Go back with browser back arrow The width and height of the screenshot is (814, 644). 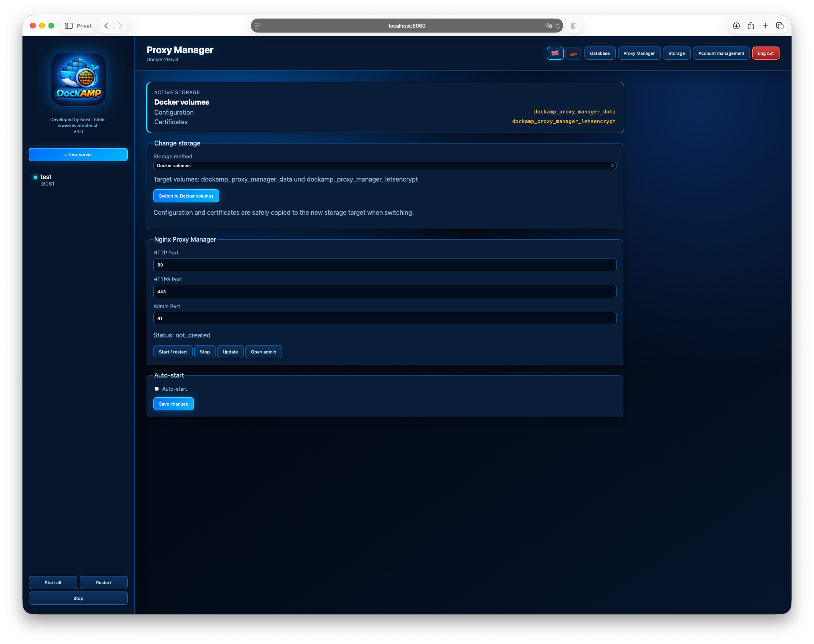[x=107, y=26]
